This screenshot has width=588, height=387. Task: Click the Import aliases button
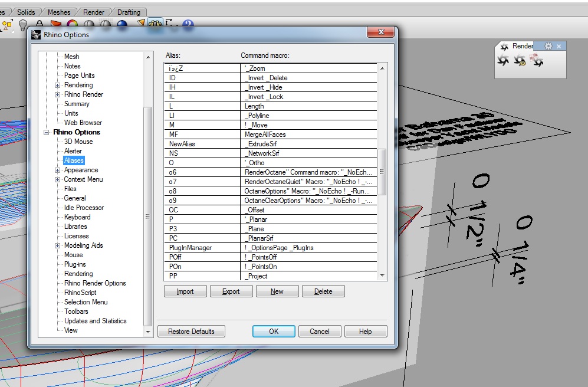coord(185,291)
